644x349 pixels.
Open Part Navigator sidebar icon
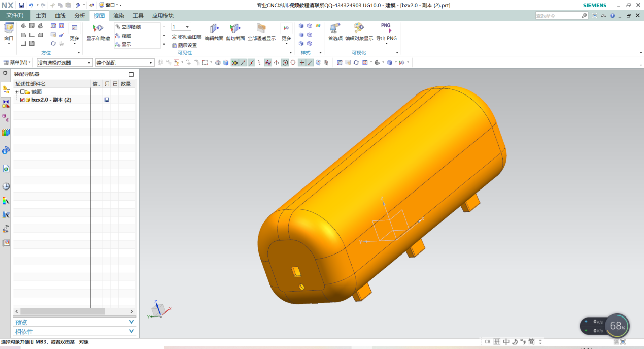coord(6,118)
